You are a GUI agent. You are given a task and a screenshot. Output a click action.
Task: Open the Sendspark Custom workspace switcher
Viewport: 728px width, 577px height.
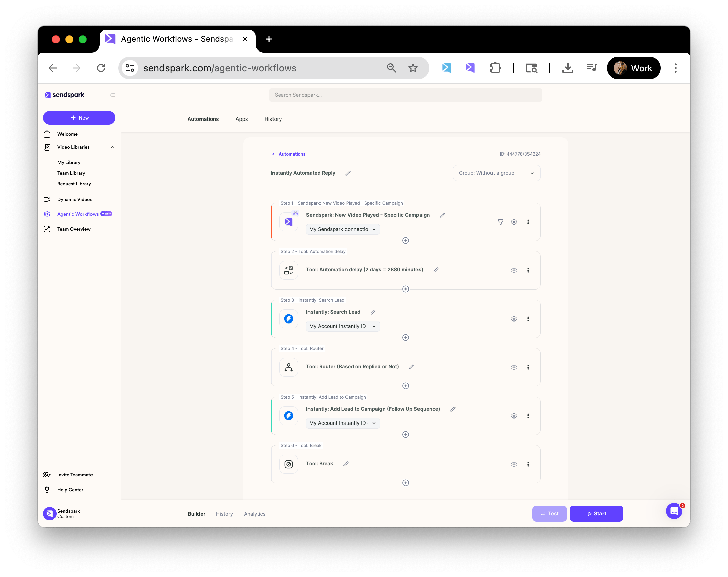pyautogui.click(x=62, y=514)
